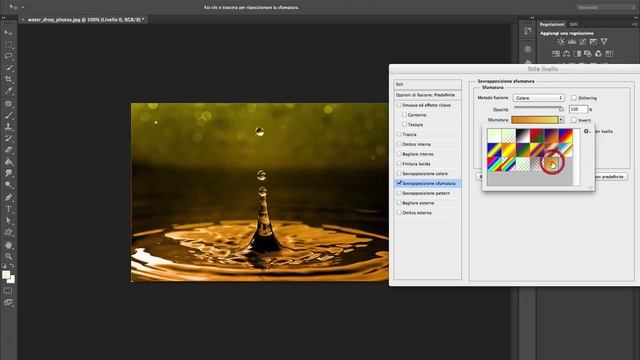Enable the Contorno checkbox

[404, 115]
